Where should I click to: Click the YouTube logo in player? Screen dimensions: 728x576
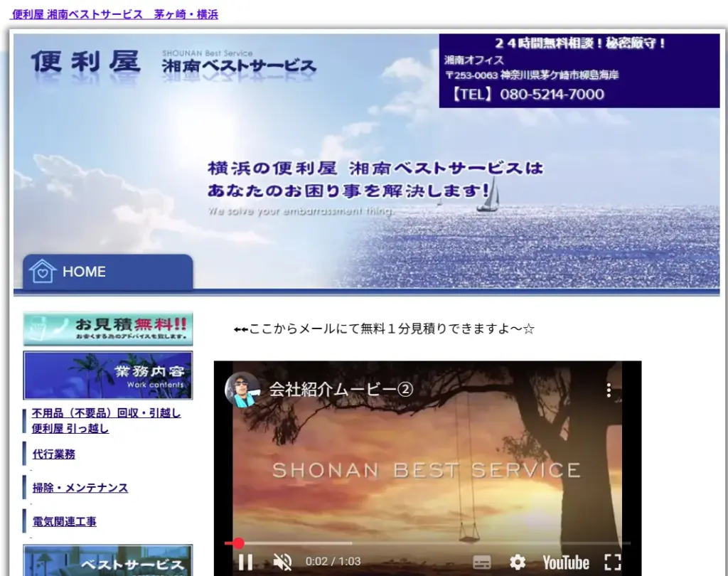point(566,562)
